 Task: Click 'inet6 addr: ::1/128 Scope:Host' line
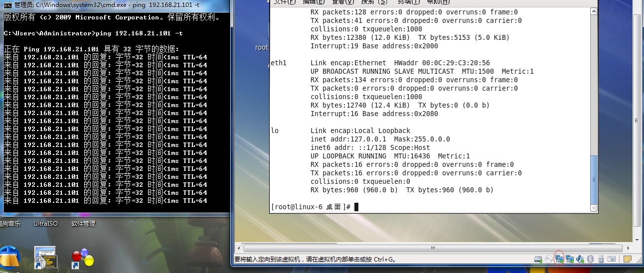click(370, 147)
